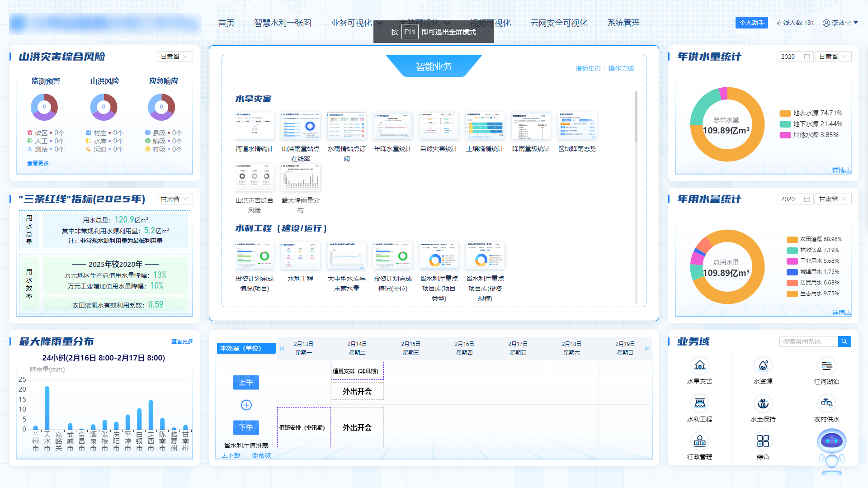This screenshot has height=488, width=868.
Task: Expand 业务可视化 menu dropdown
Action: (x=379, y=23)
